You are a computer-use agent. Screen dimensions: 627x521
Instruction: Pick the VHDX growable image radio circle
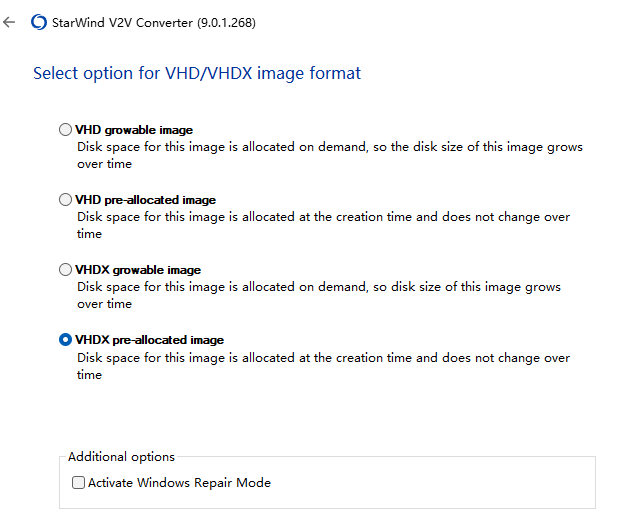click(66, 270)
